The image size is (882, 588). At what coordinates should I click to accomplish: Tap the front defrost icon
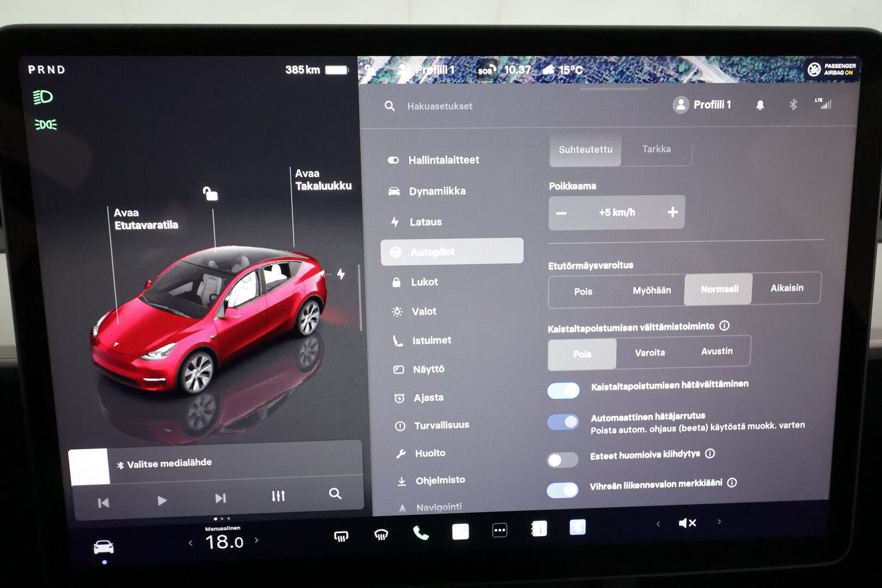click(x=341, y=536)
